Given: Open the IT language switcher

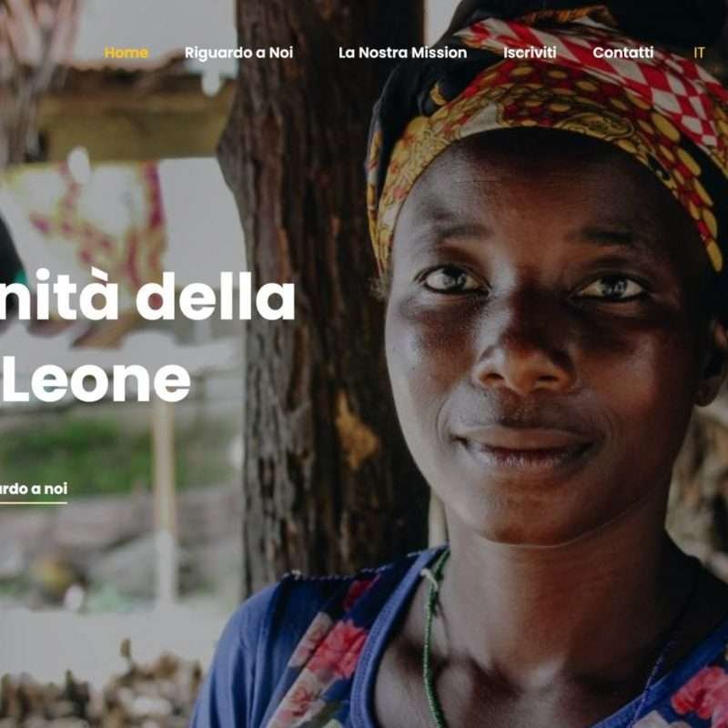Looking at the screenshot, I should [699, 53].
